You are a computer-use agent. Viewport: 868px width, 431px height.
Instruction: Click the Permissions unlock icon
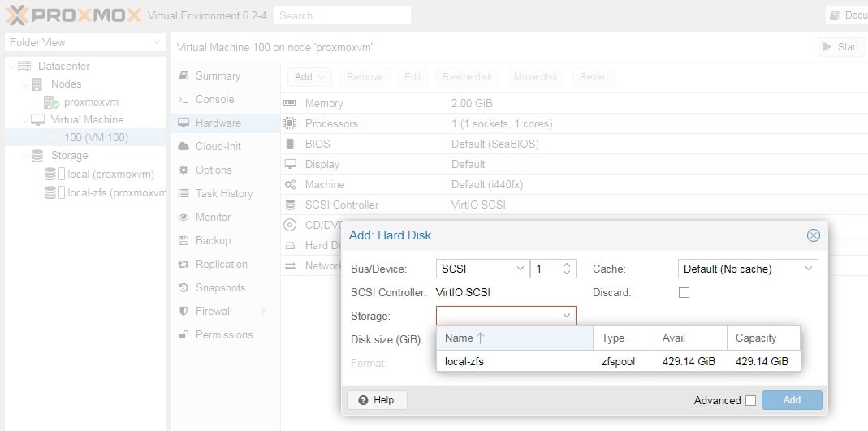coord(184,334)
